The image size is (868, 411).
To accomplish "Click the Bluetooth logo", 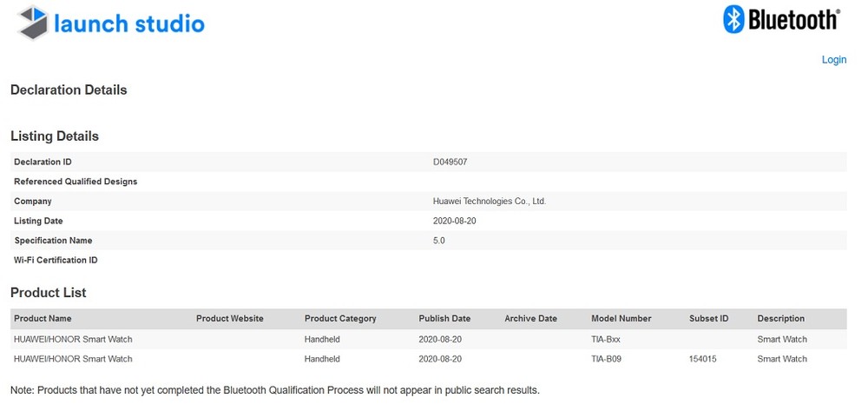I will pyautogui.click(x=782, y=19).
